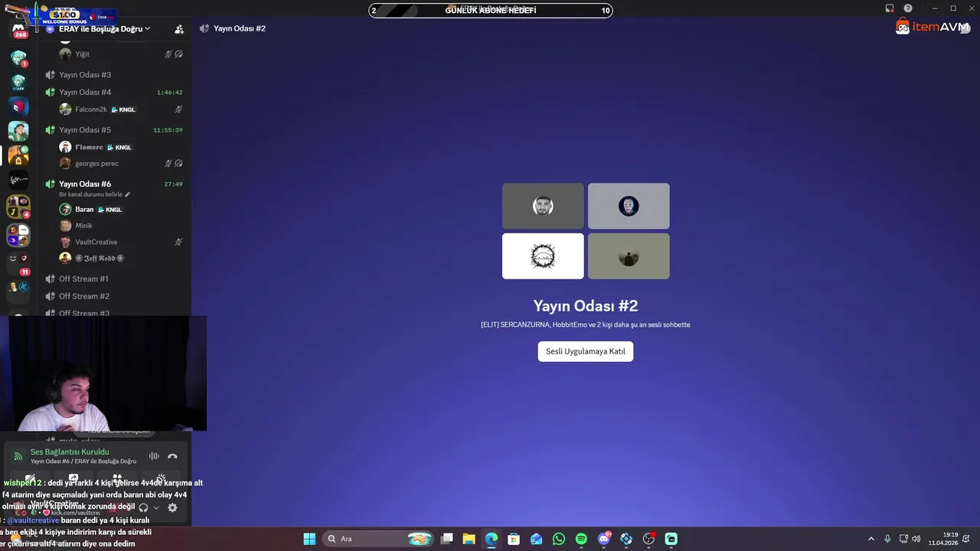The height and width of the screenshot is (551, 980).
Task: Click user georges perec in list
Action: tap(96, 163)
